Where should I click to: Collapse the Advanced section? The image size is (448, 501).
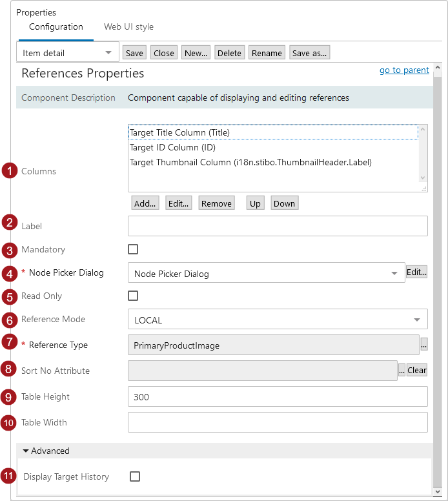tap(46, 451)
